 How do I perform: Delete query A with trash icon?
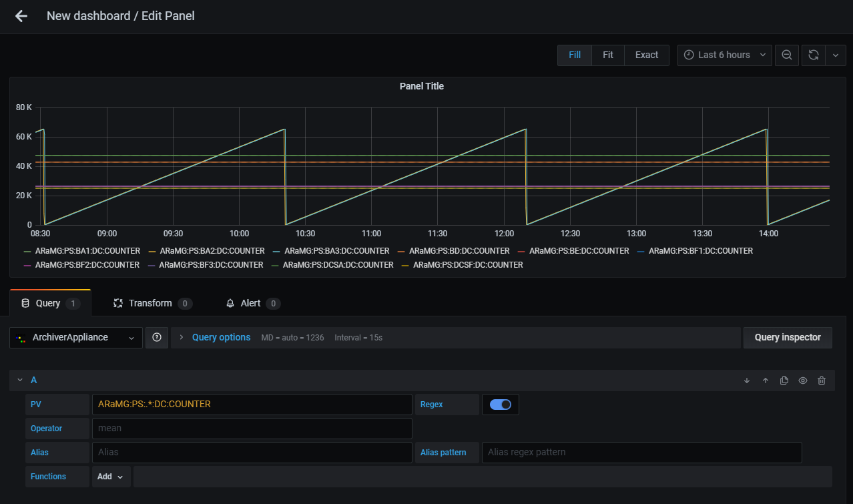pyautogui.click(x=822, y=381)
